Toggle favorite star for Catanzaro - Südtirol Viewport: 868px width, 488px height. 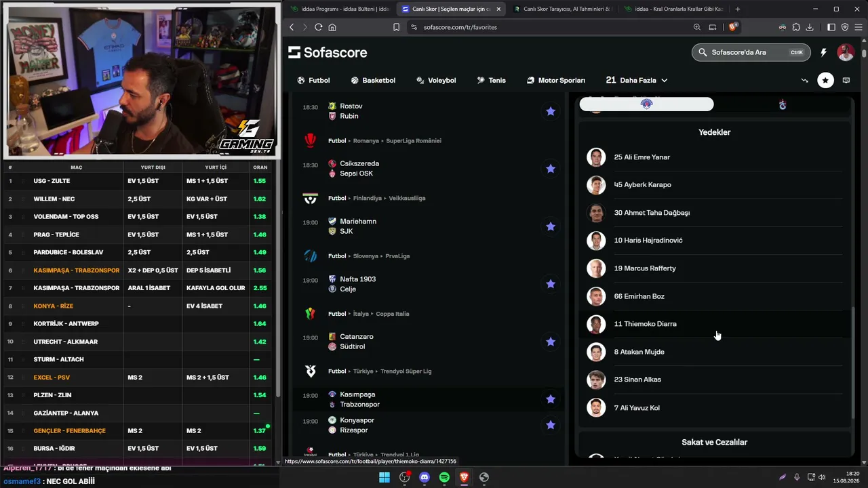coord(551,342)
